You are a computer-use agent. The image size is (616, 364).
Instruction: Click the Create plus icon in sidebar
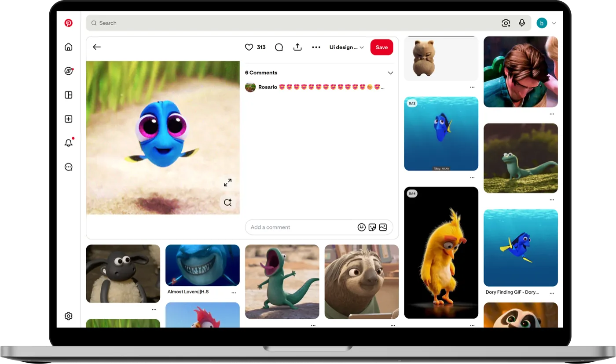tap(69, 119)
